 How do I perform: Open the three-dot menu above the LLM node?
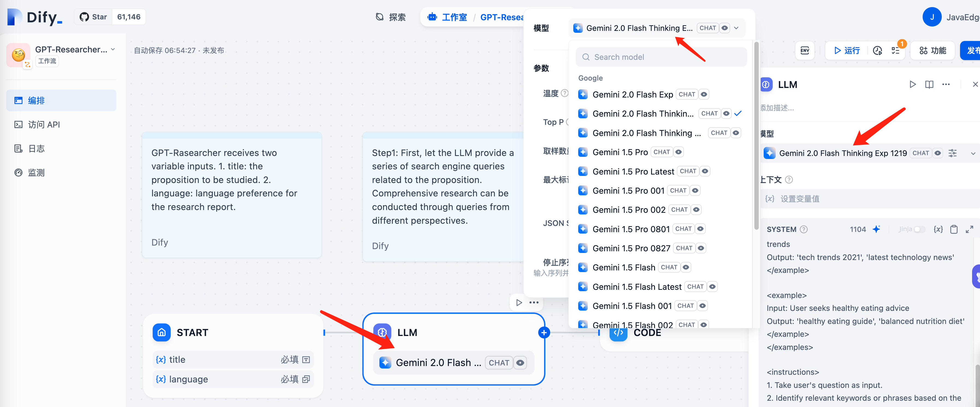pyautogui.click(x=534, y=303)
